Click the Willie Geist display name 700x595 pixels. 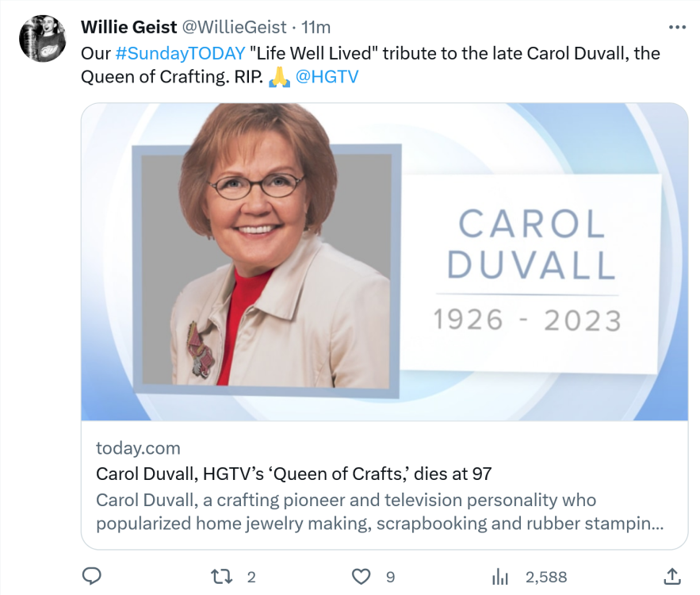(129, 27)
